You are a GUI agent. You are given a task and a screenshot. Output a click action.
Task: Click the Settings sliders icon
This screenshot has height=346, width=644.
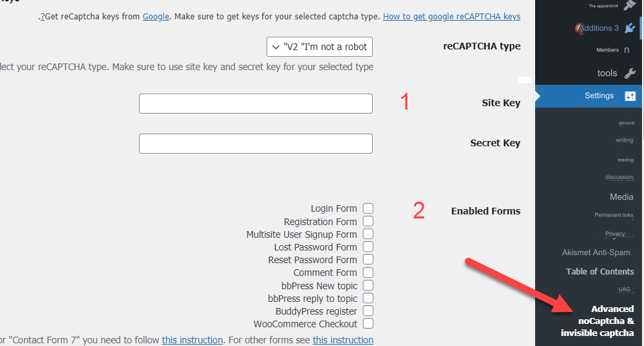pyautogui.click(x=630, y=96)
